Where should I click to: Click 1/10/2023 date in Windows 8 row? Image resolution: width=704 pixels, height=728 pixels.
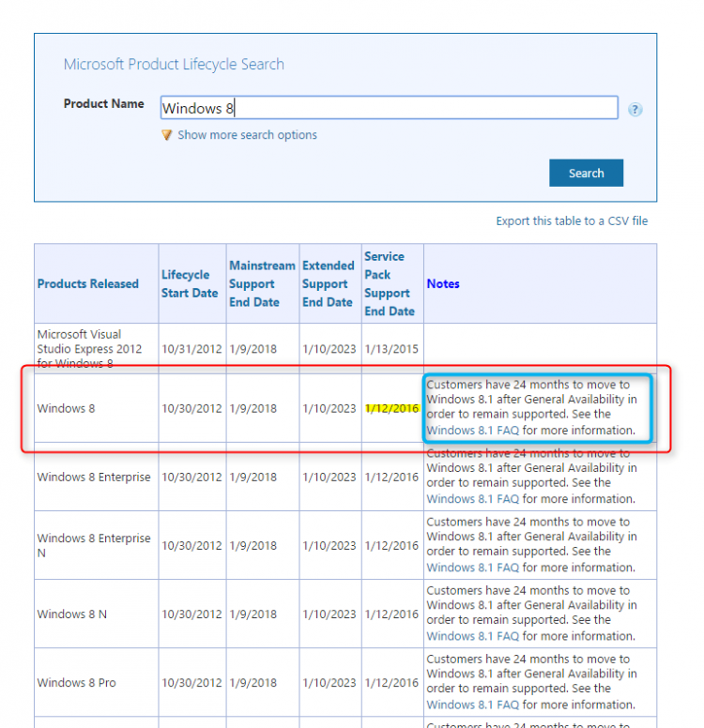329,409
